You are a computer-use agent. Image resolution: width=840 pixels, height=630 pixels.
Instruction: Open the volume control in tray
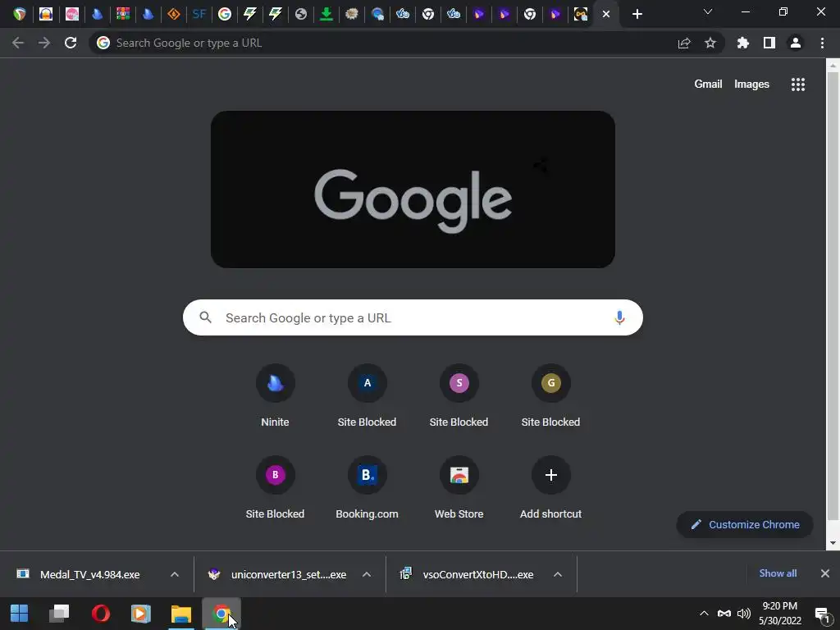(743, 614)
